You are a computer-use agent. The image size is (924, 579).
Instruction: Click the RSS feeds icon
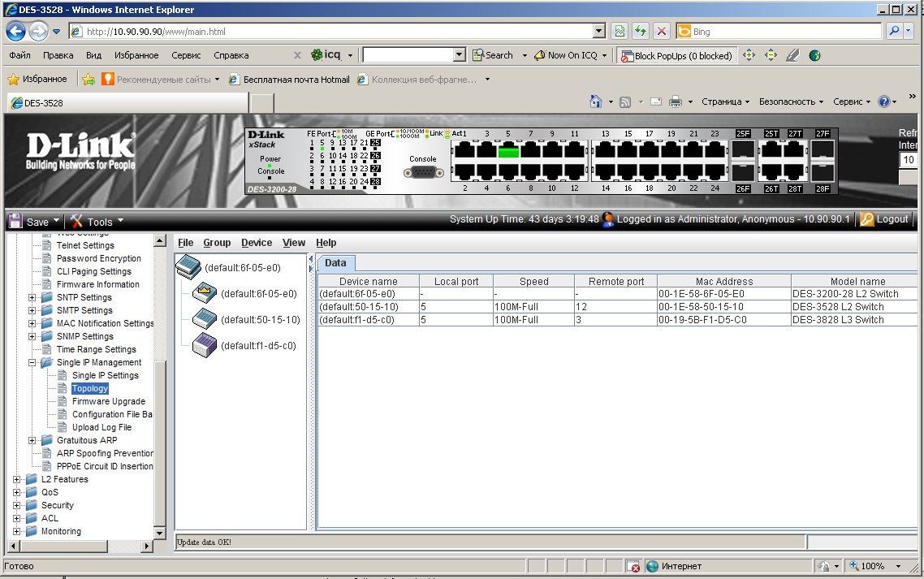[625, 102]
